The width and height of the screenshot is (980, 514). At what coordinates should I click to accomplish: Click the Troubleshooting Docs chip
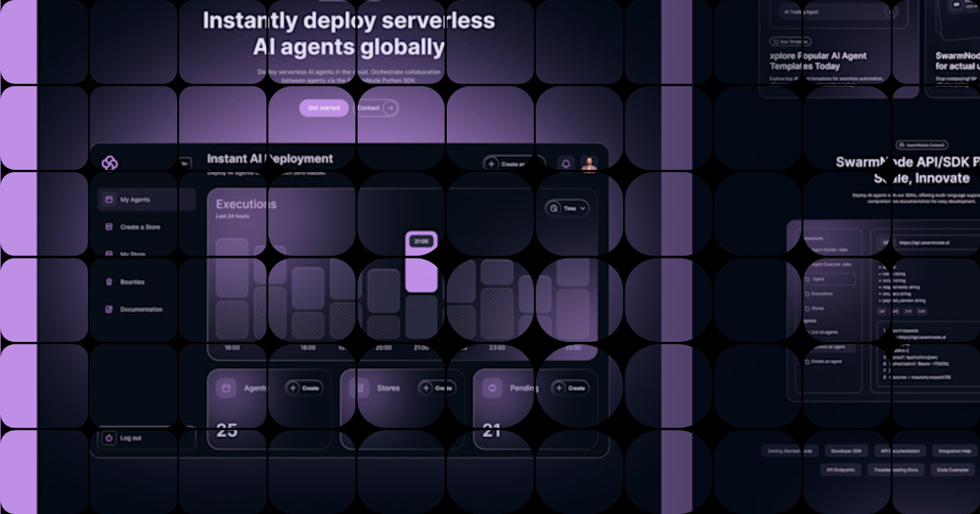pyautogui.click(x=895, y=470)
